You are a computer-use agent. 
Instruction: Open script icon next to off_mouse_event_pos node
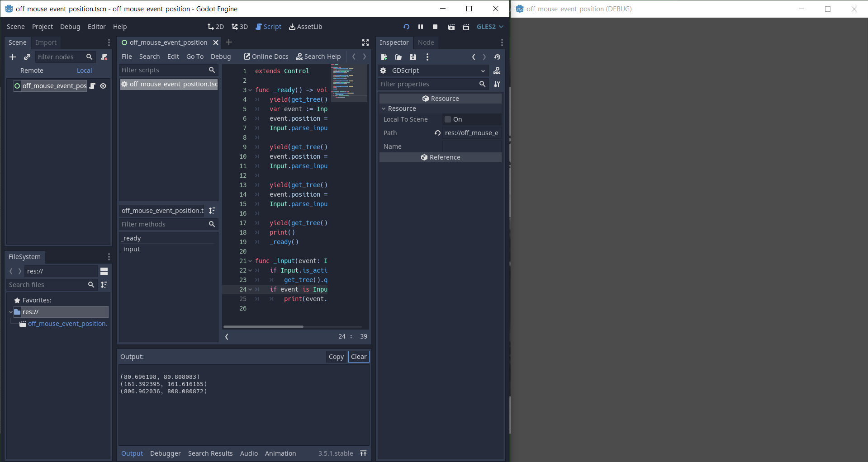92,86
